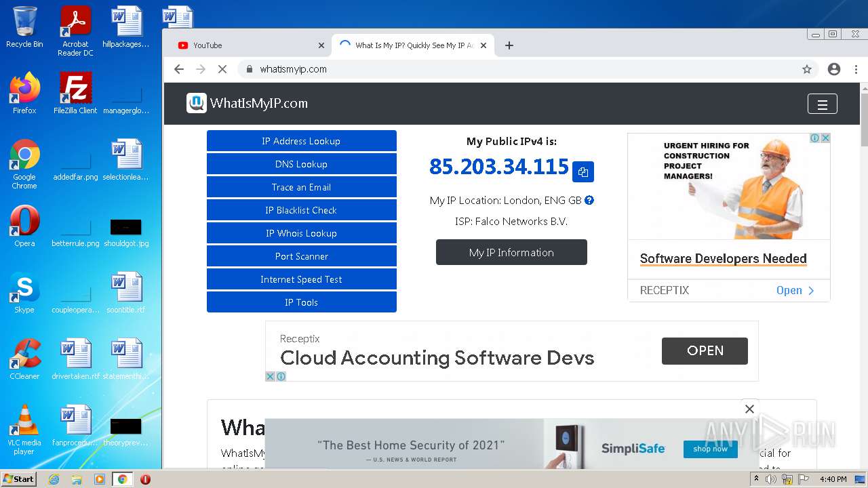Open theoryprev file on desktop
Viewport: 868px width, 488px height.
126,432
